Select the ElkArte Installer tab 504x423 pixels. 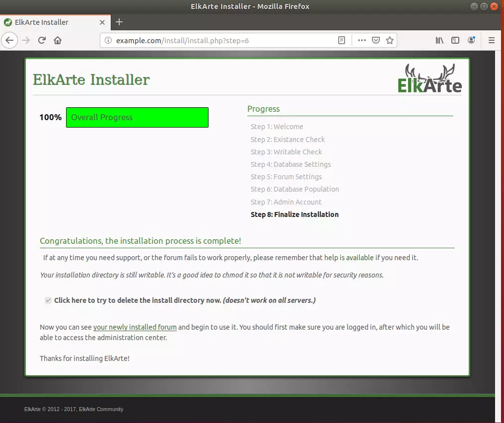tap(55, 22)
